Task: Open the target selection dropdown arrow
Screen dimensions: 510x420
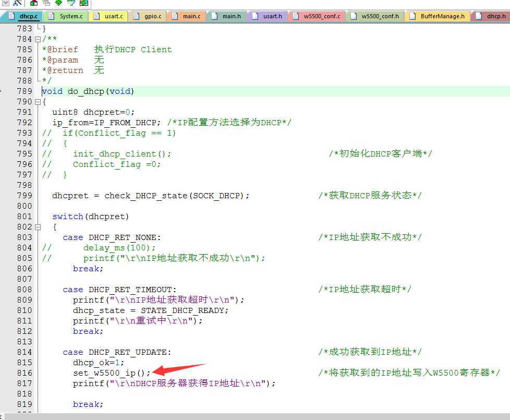Action: pyautogui.click(x=6, y=3)
